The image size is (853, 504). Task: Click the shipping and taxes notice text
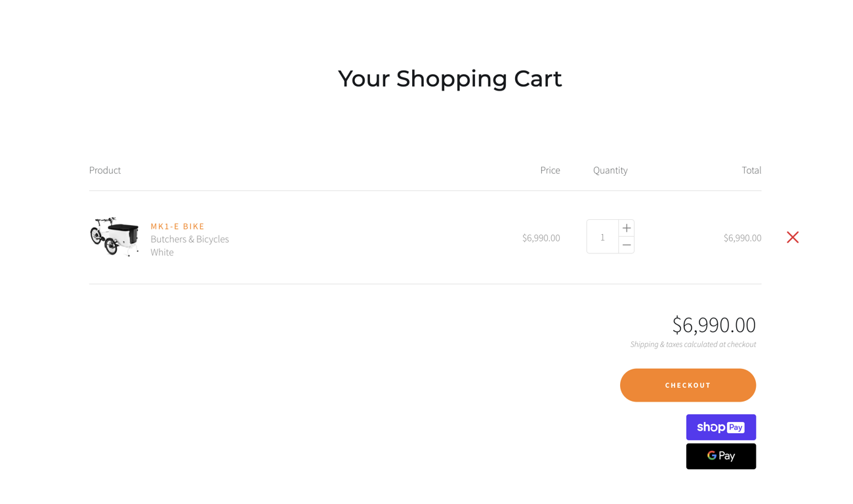[693, 344]
